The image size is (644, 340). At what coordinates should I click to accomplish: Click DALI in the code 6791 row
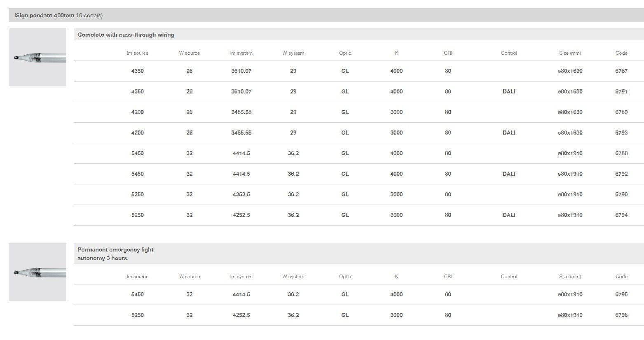pyautogui.click(x=508, y=91)
